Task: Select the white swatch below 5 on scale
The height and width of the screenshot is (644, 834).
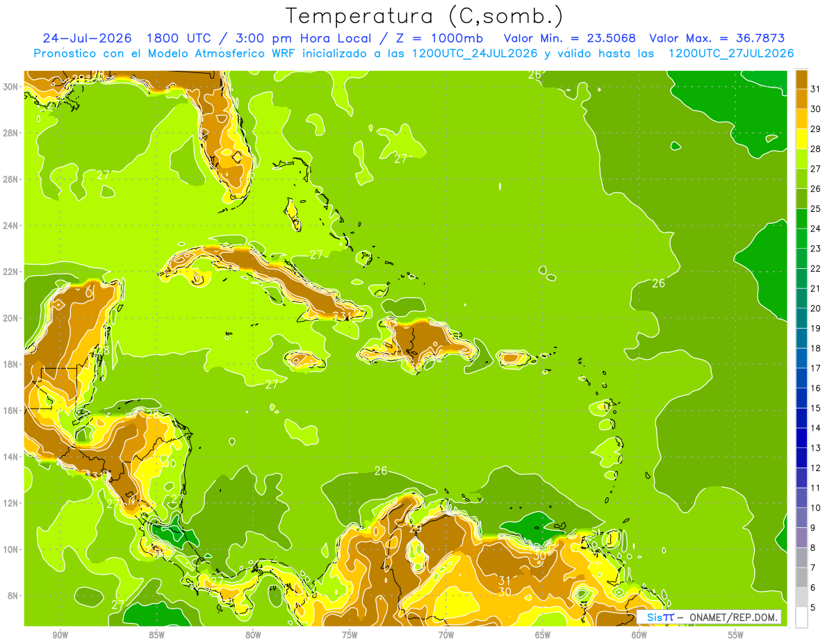Action: pos(801,618)
